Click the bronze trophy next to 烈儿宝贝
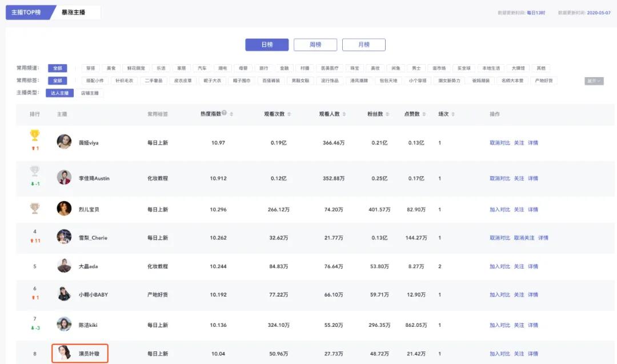Image resolution: width=617 pixels, height=364 pixels. [x=35, y=208]
